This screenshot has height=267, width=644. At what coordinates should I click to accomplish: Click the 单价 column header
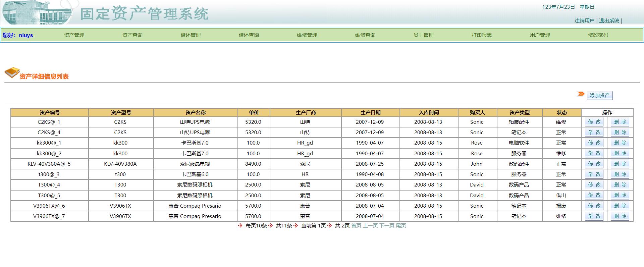click(x=254, y=113)
